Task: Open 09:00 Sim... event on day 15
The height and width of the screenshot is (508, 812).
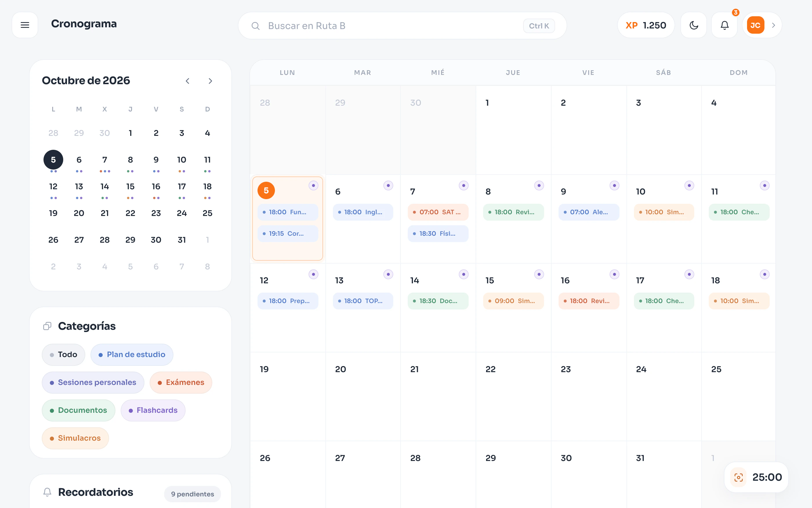Action: pos(513,301)
